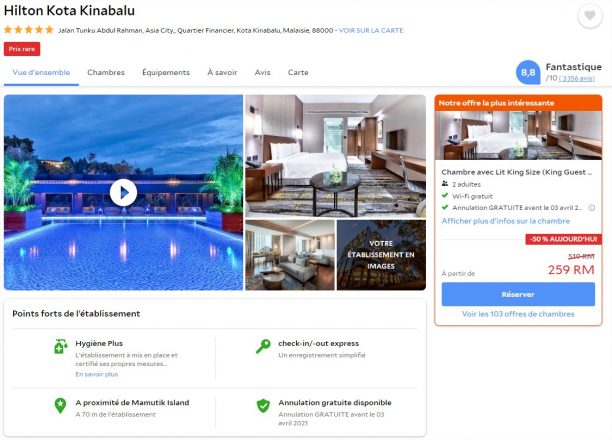Click the express check-in key icon
Image resolution: width=612 pixels, height=440 pixels.
coord(263,346)
